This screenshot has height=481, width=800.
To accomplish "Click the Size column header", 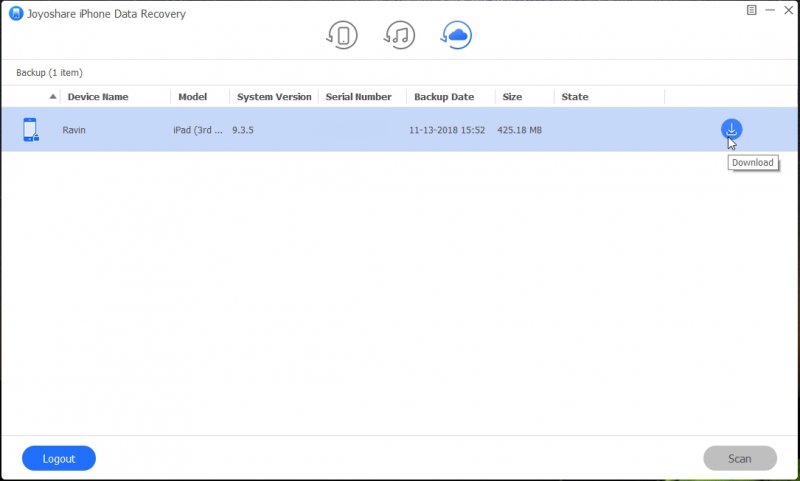I will click(512, 97).
